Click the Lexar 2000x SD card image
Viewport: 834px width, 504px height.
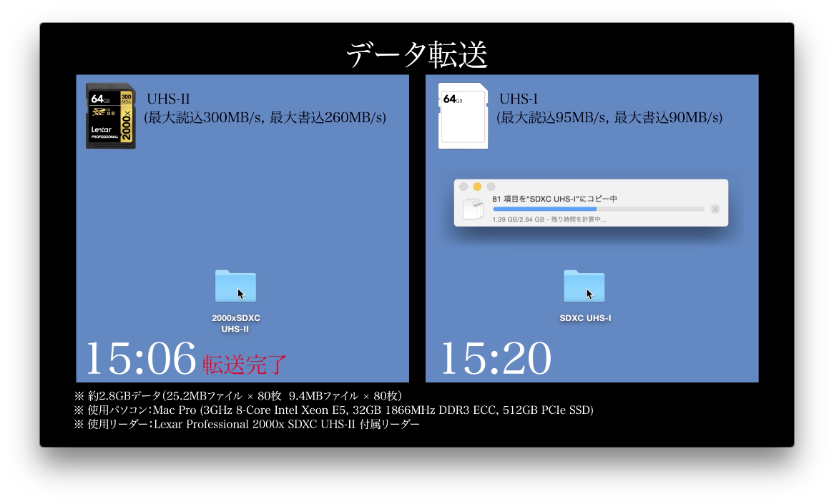pos(111,116)
